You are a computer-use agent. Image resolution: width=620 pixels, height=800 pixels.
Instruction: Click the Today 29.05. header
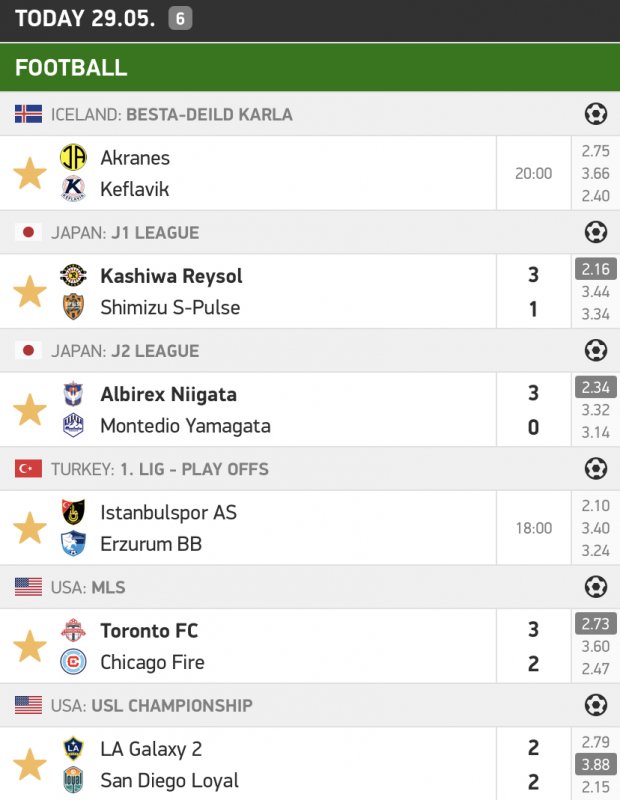[85, 18]
